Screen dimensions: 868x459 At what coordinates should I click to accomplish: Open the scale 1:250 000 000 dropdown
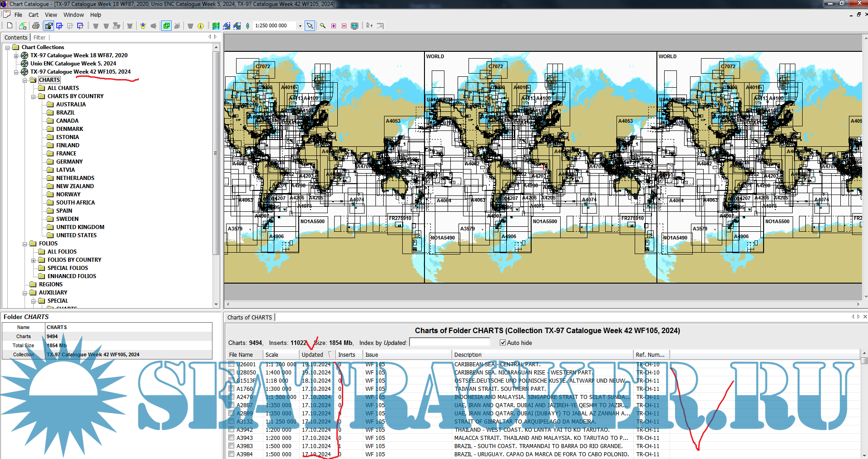click(x=300, y=26)
